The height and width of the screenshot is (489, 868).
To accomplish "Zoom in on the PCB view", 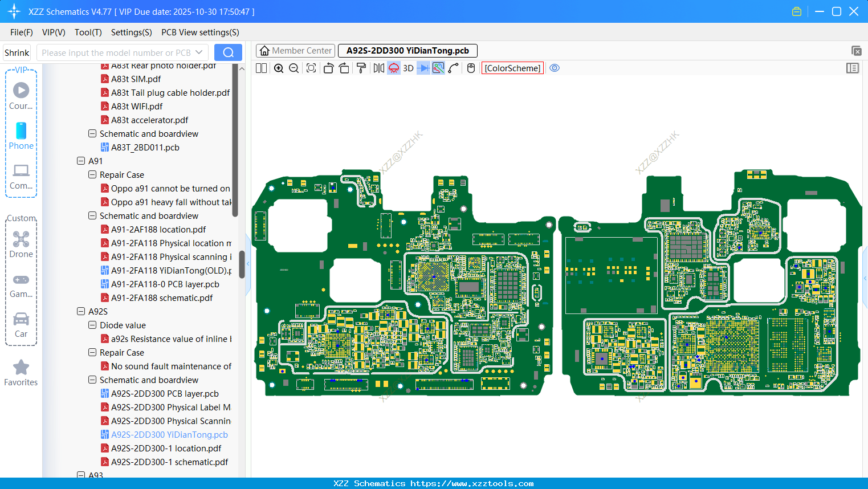I will pyautogui.click(x=279, y=68).
